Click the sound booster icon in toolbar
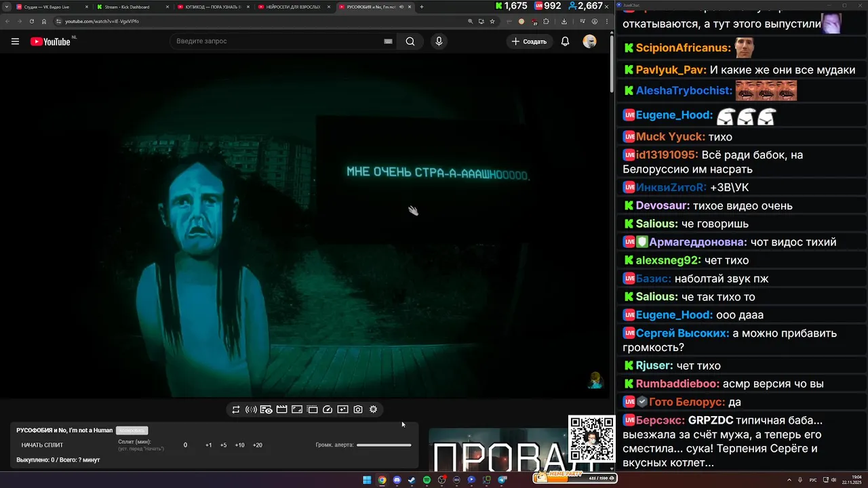 click(251, 409)
